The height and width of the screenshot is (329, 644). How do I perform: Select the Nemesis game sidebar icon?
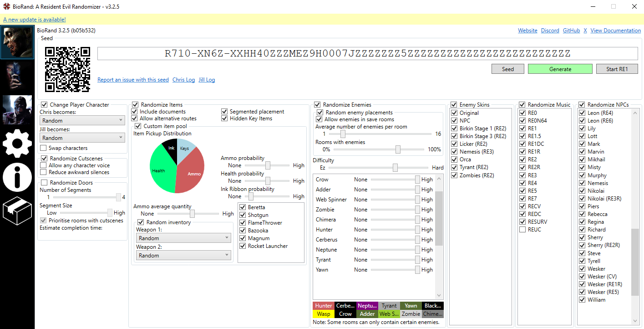coord(17,110)
